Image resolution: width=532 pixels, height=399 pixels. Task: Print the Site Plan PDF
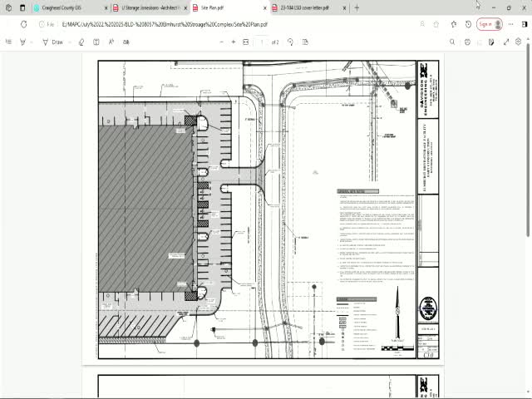467,42
